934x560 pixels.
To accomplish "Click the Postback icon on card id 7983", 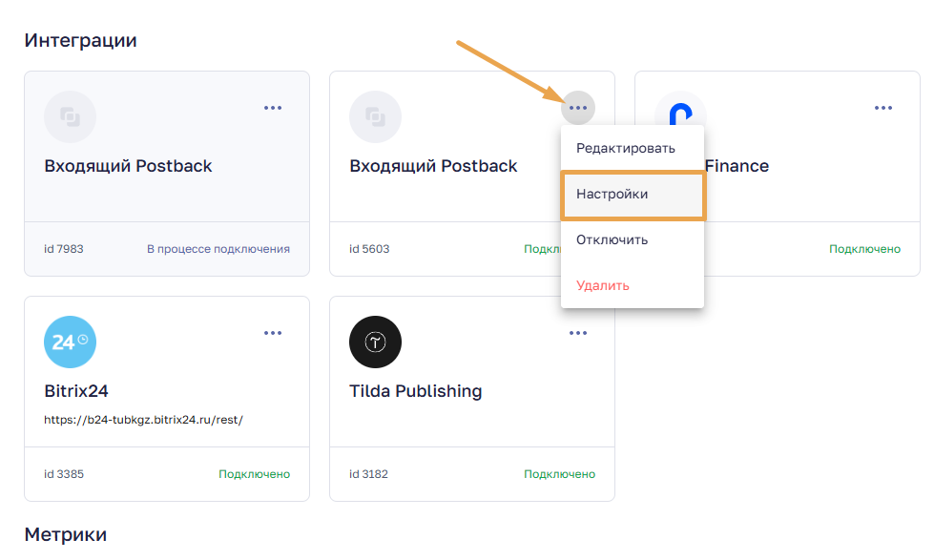I will pyautogui.click(x=71, y=117).
